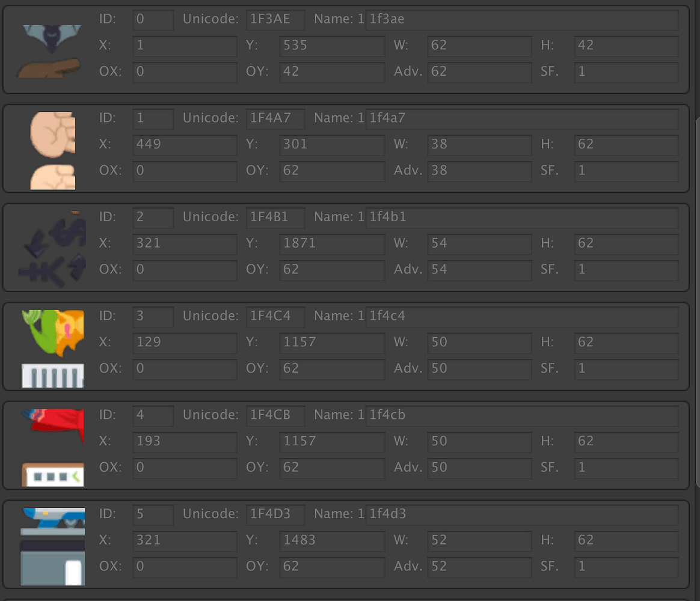Click the H field of glyph 1f4cb
700x601 pixels.
point(625,441)
